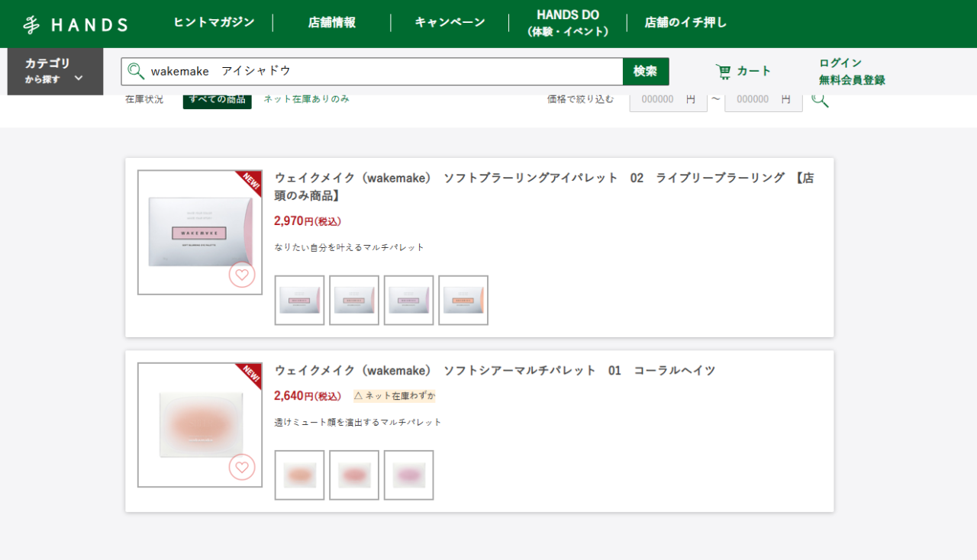Open キャンペーン menu
The width and height of the screenshot is (977, 560).
(450, 23)
